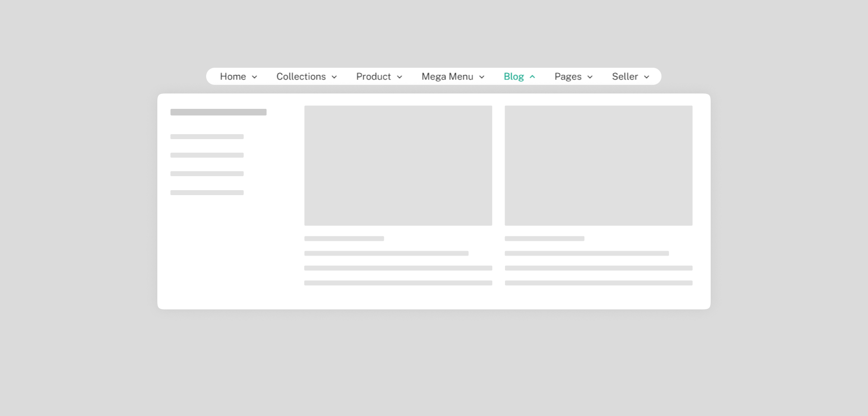The width and height of the screenshot is (868, 416).
Task: Open the Home menu label
Action: [233, 77]
